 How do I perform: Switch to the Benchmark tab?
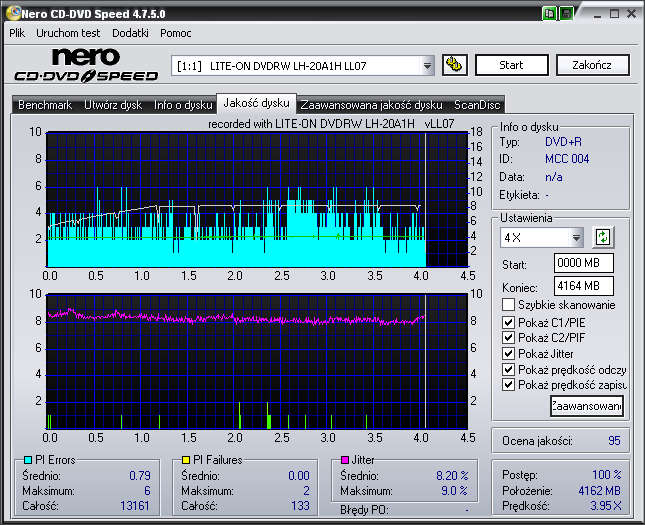point(45,104)
